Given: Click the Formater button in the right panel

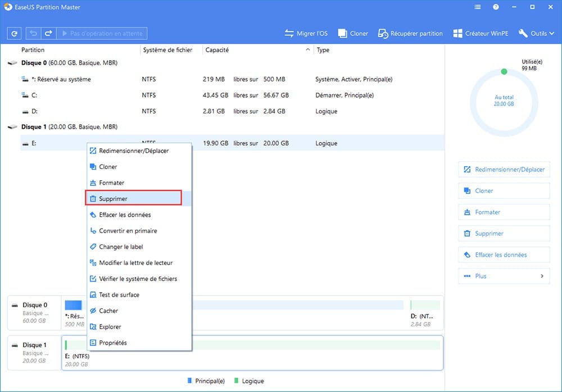Looking at the screenshot, I should click(504, 212).
